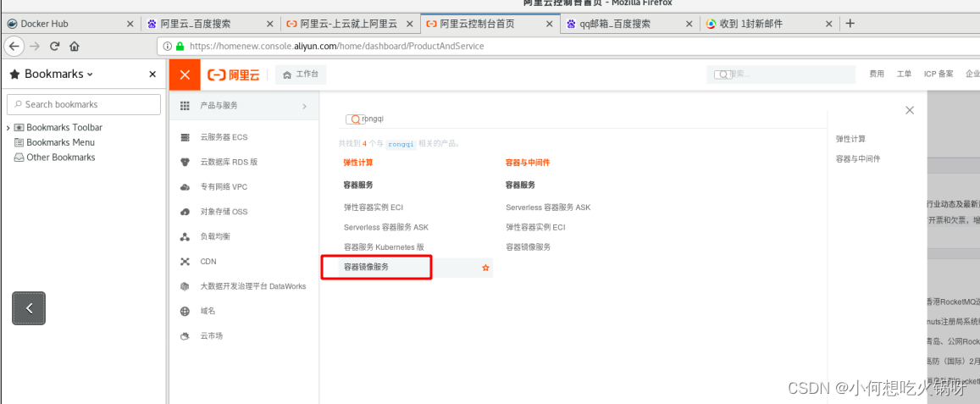This screenshot has width=980, height=404.
Task: Open 费用 in top navigation
Action: (877, 74)
